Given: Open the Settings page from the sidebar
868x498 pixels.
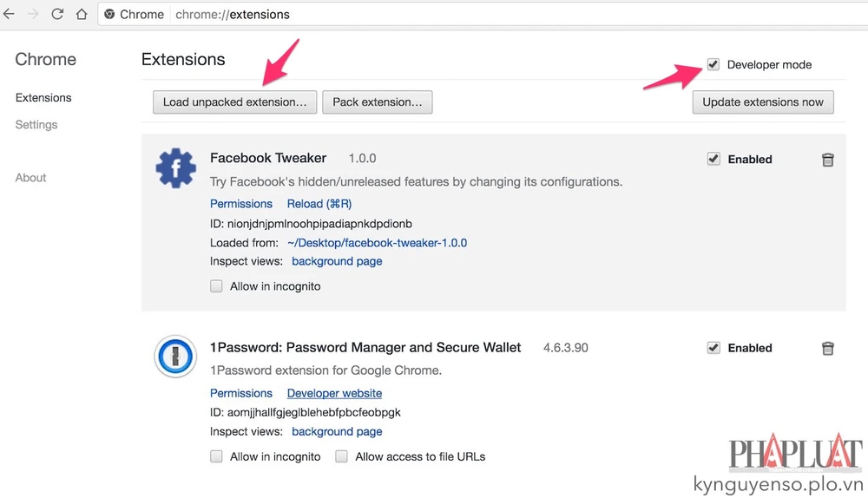Looking at the screenshot, I should click(x=36, y=125).
